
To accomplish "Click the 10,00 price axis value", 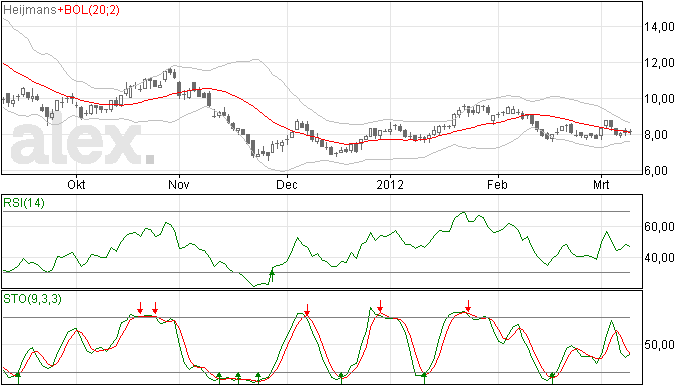I will (659, 99).
